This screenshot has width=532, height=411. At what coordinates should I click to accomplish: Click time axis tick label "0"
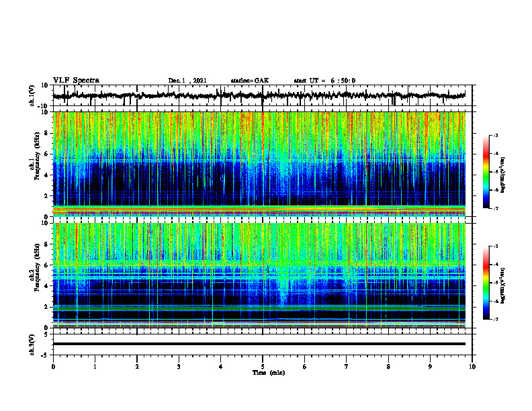(53, 367)
